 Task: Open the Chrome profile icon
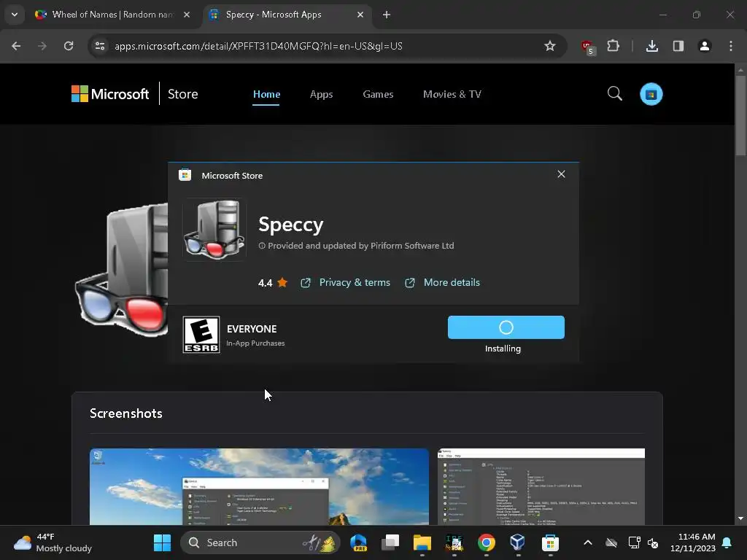[x=705, y=46]
